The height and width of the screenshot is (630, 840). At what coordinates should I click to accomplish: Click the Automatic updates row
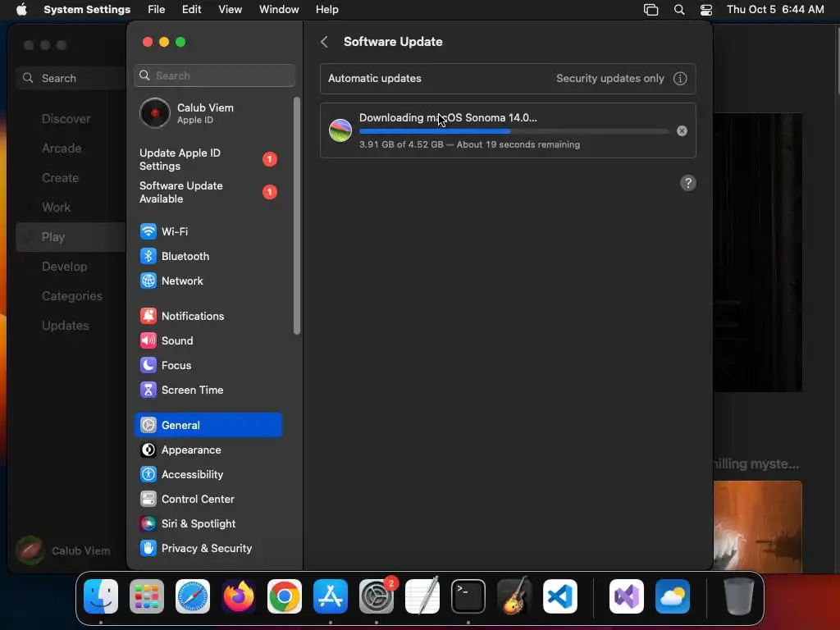click(x=508, y=78)
